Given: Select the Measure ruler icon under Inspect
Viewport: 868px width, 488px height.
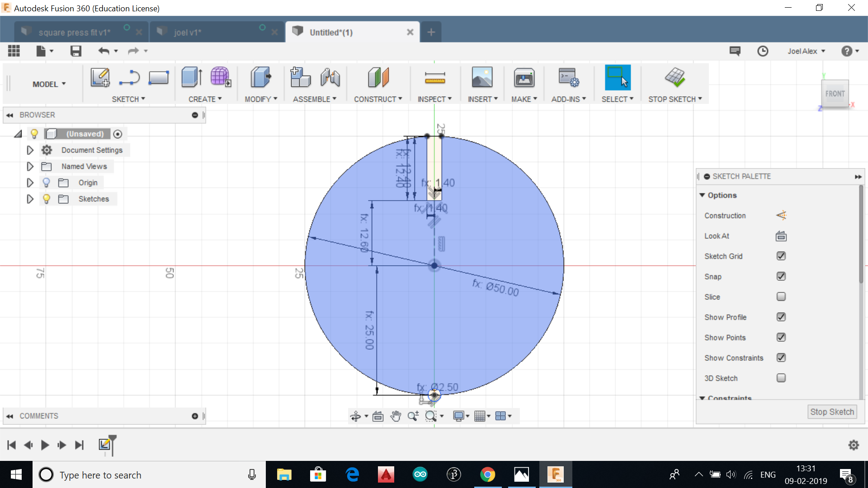Looking at the screenshot, I should coord(435,78).
